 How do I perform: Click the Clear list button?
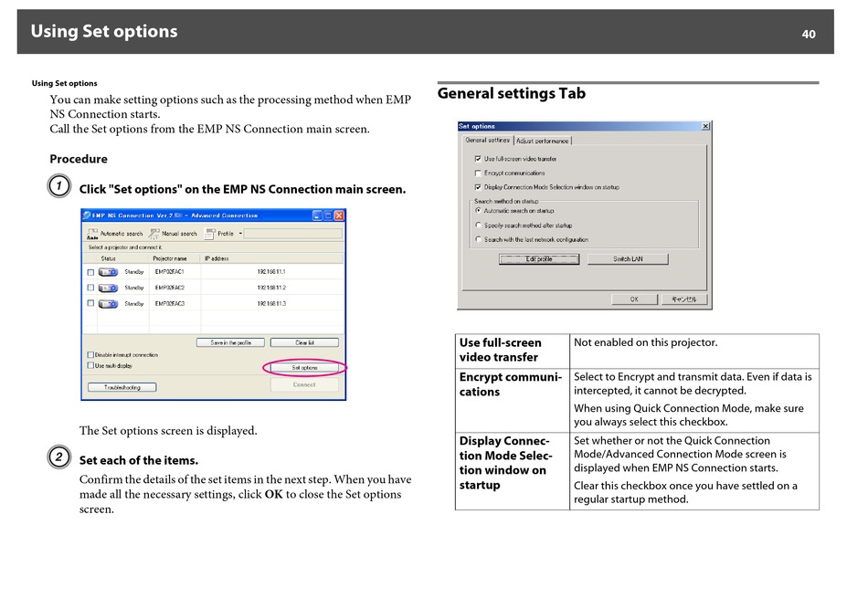coord(304,343)
